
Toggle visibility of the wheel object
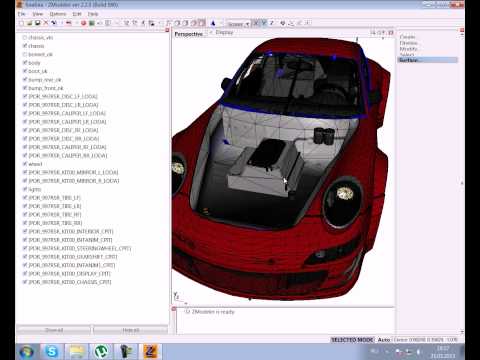(x=25, y=164)
